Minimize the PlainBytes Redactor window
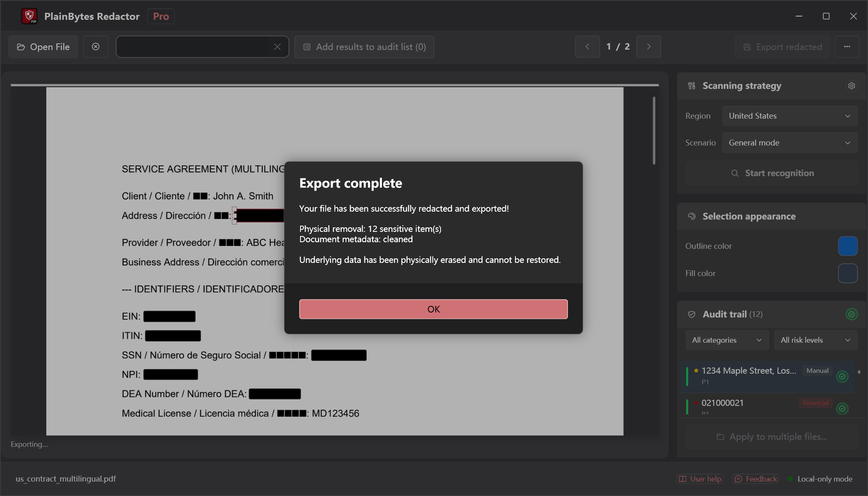 point(799,16)
